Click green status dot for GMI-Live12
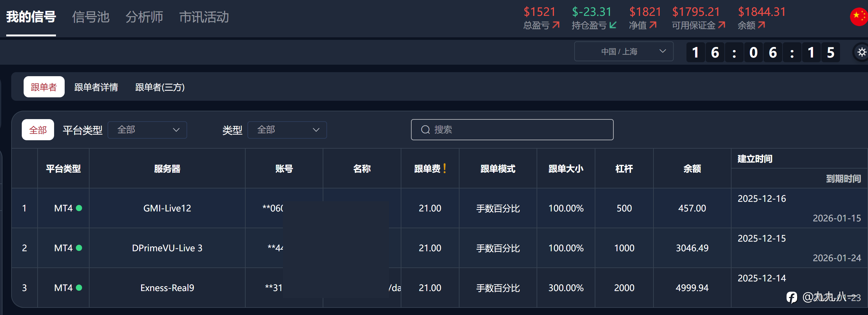Viewport: 868px width, 315px height. (79, 208)
